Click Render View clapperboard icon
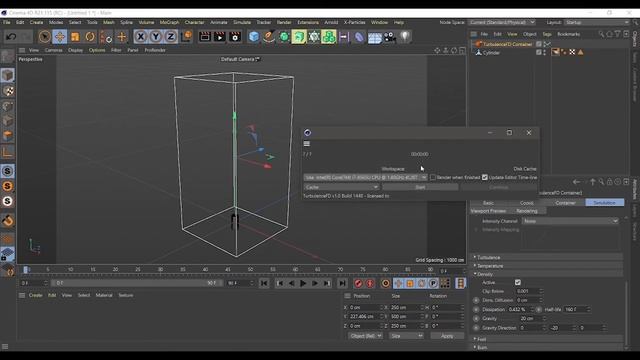 pos(205,37)
